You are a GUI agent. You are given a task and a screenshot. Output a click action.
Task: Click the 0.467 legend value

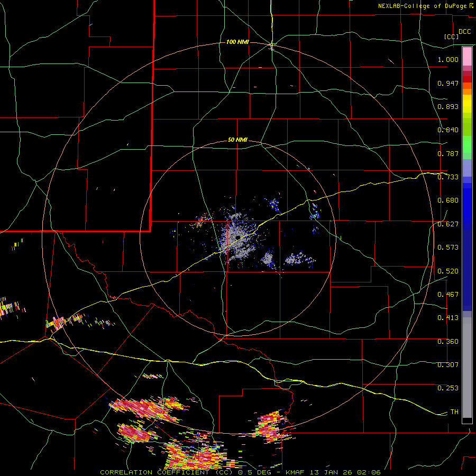point(448,295)
